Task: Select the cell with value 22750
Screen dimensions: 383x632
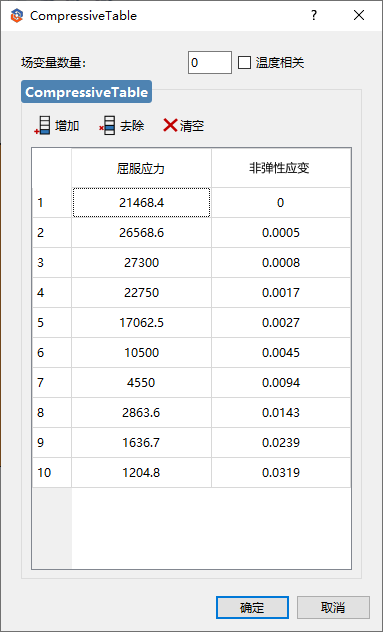Action: tap(142, 293)
